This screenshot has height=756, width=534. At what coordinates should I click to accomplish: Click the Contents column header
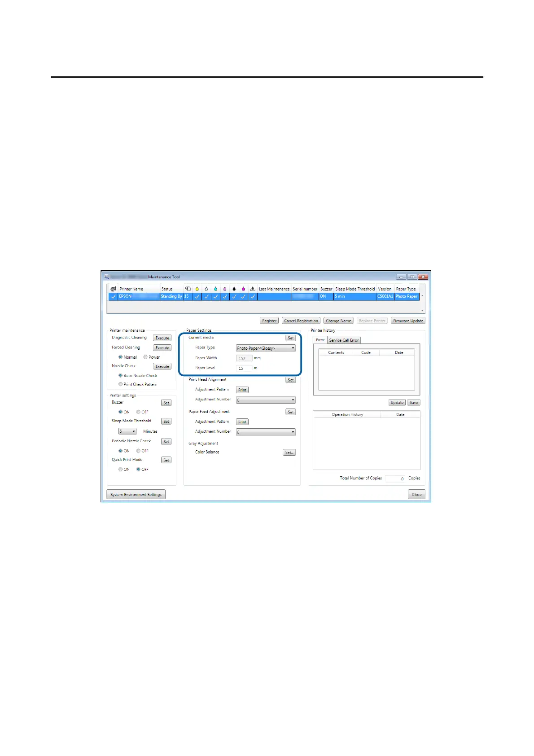click(x=336, y=352)
